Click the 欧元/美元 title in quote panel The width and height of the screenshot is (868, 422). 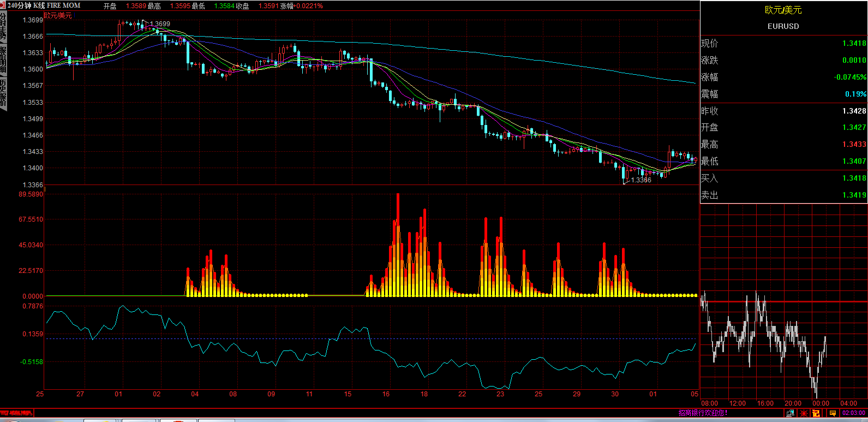[x=783, y=10]
